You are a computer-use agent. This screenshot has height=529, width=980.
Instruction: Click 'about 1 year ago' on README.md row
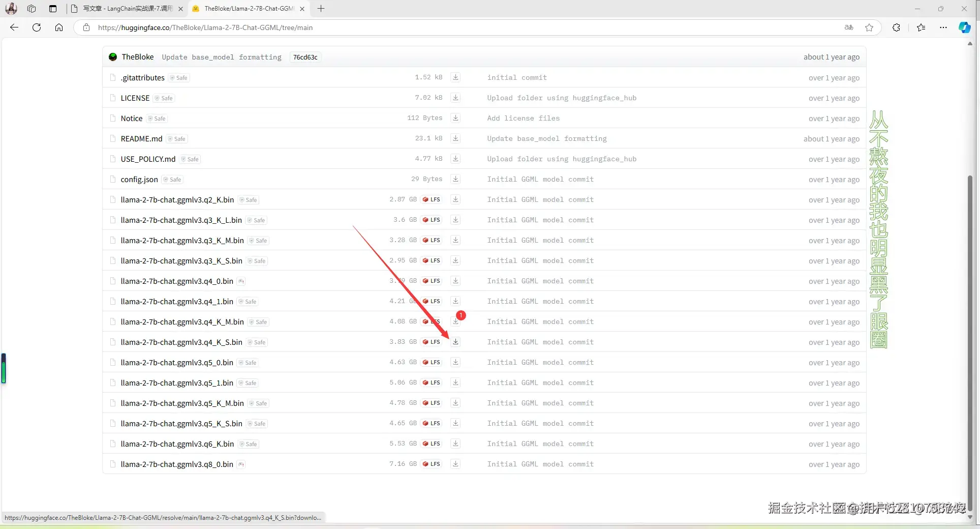[x=832, y=139]
